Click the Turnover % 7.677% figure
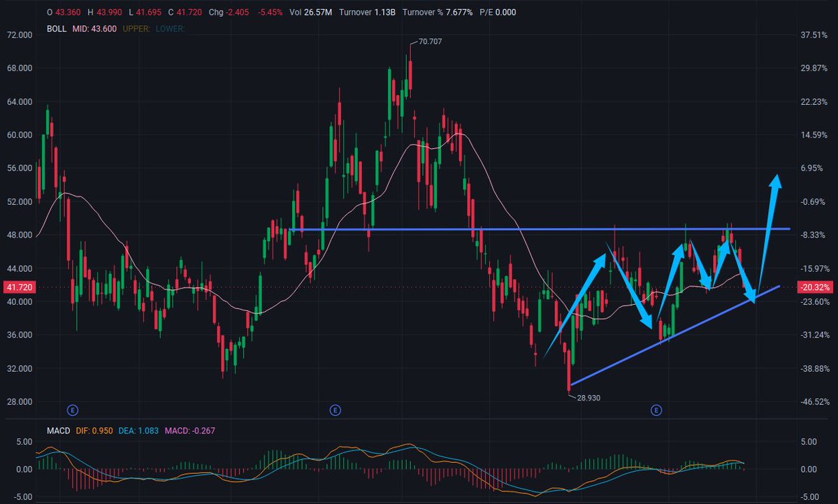Screen dimensions: 838x504 [437, 13]
